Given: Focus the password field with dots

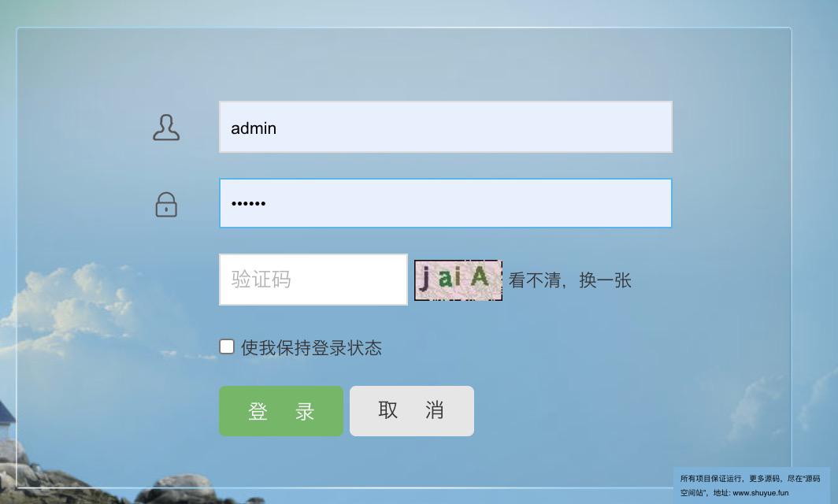Looking at the screenshot, I should (446, 203).
